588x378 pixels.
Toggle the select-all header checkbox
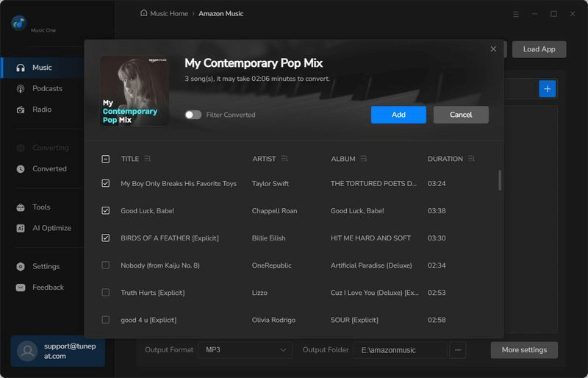point(106,159)
